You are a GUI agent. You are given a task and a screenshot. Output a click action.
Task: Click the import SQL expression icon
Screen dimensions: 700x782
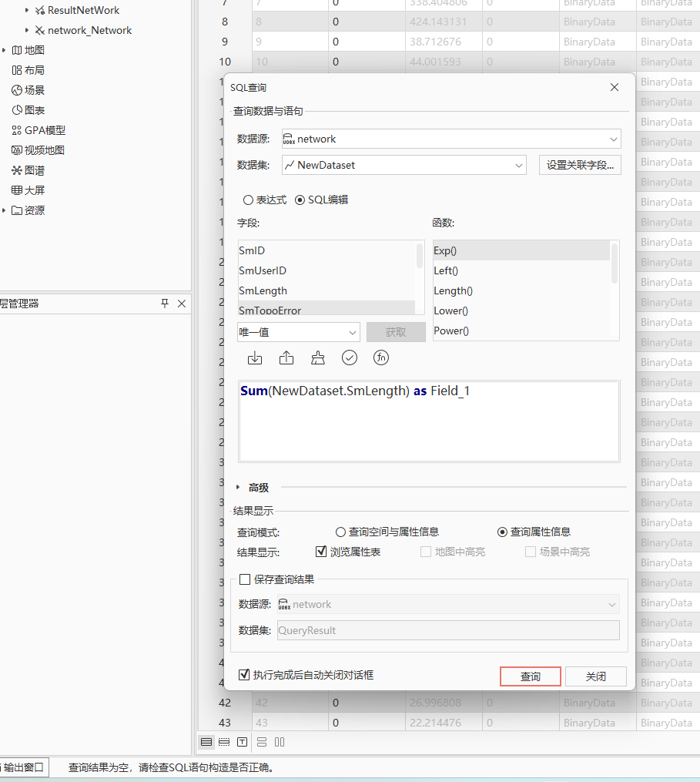pyautogui.click(x=255, y=357)
